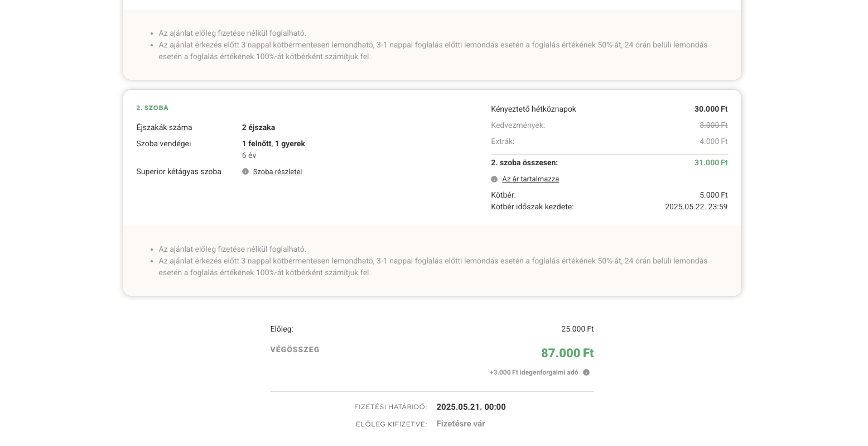Open the Az ár tartalmazza link
The height and width of the screenshot is (446, 868).
click(x=530, y=179)
